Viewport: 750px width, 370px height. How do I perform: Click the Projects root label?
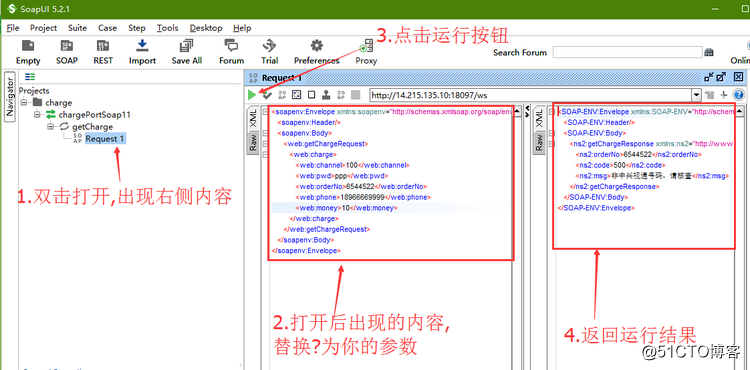pos(34,90)
